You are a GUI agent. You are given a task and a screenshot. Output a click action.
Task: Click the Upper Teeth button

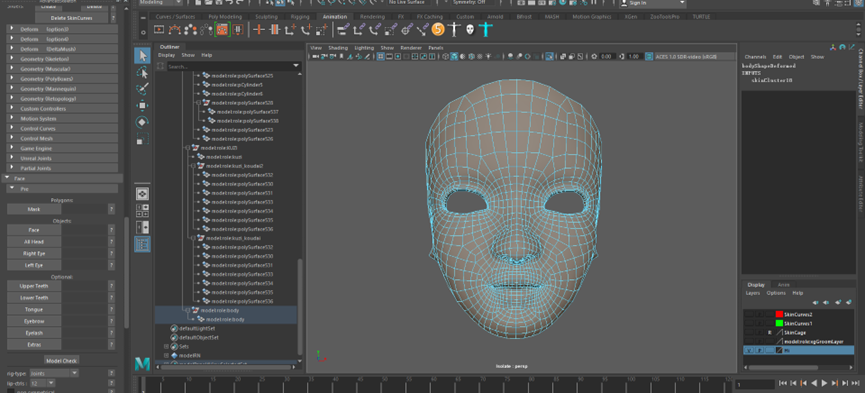(x=34, y=286)
